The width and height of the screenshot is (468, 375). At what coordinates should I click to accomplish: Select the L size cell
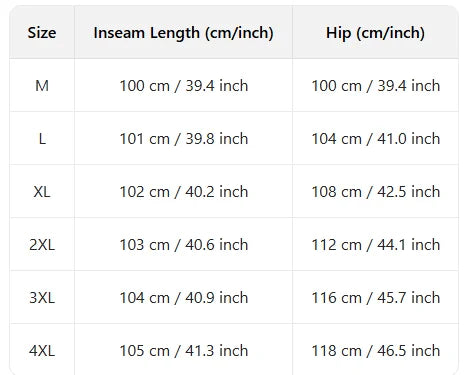42,139
